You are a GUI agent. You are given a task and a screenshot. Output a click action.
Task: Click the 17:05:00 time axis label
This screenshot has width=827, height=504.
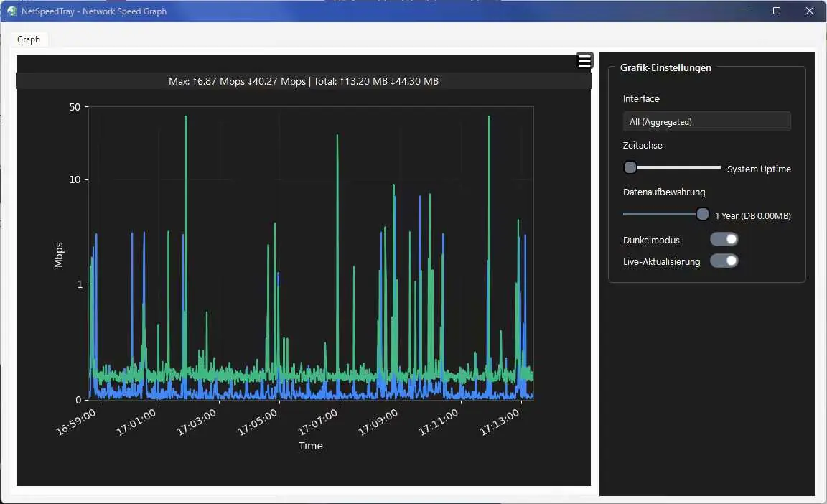coord(258,422)
